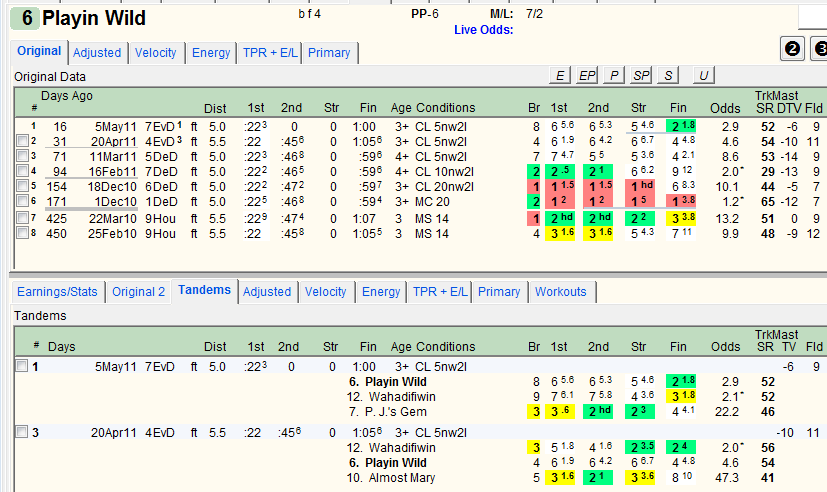
Task: Check the 22Mar10 race row checkbox
Action: [x=22, y=218]
